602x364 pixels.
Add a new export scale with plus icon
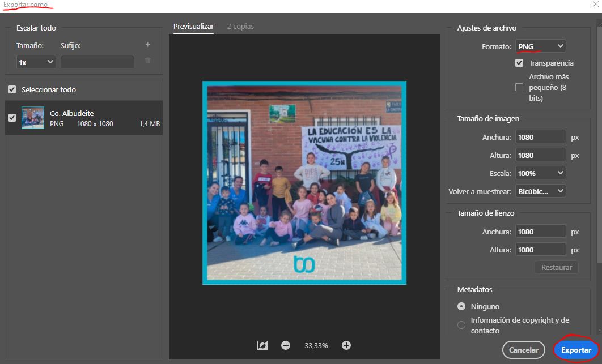coord(147,45)
